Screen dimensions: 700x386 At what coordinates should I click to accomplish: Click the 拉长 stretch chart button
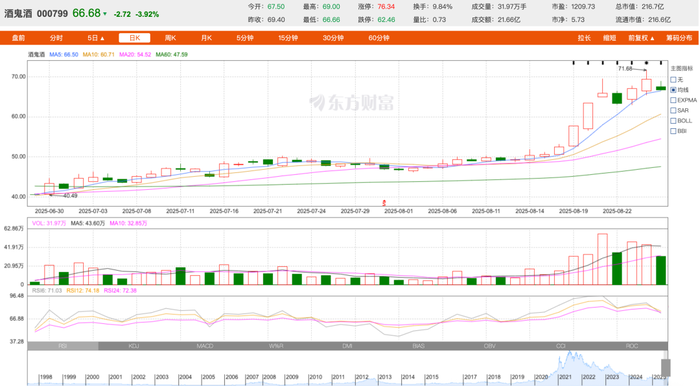point(584,38)
